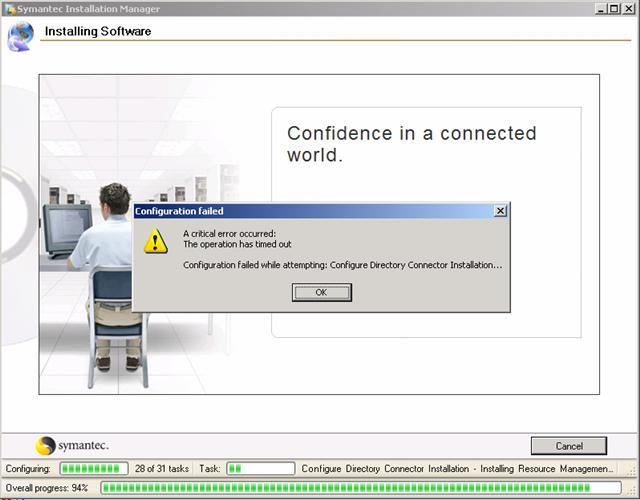The width and height of the screenshot is (640, 500).
Task: Minimize the Symantec Installation Manager window
Action: click(602, 7)
